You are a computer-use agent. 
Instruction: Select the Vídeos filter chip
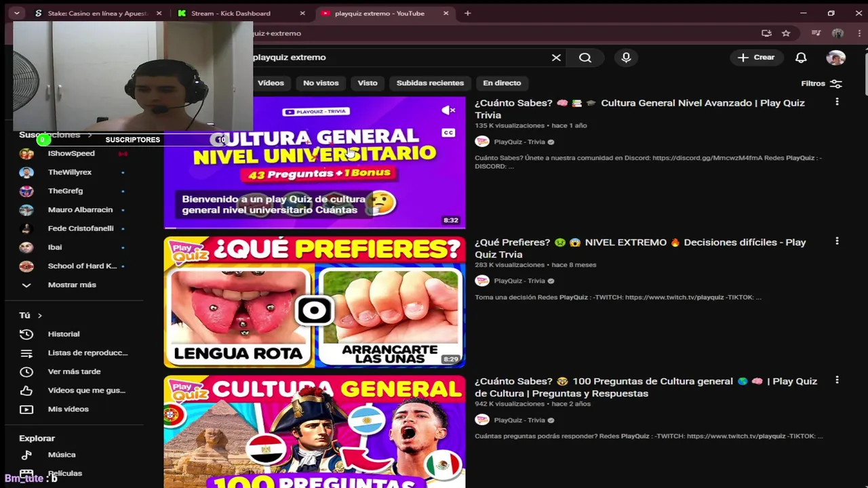pyautogui.click(x=271, y=83)
